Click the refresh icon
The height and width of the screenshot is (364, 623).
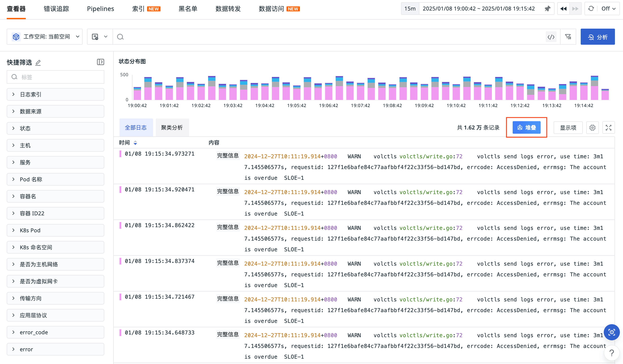pyautogui.click(x=591, y=9)
